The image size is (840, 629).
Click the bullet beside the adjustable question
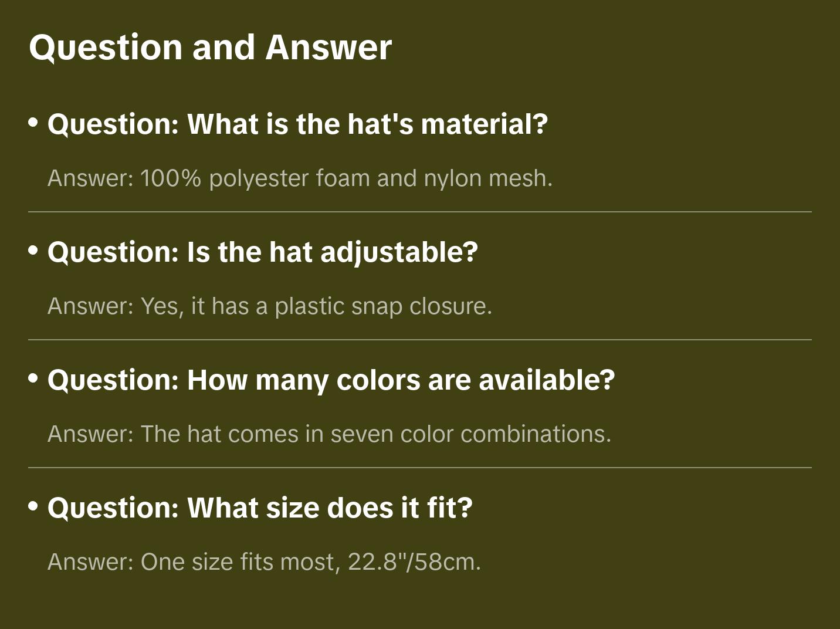(33, 251)
